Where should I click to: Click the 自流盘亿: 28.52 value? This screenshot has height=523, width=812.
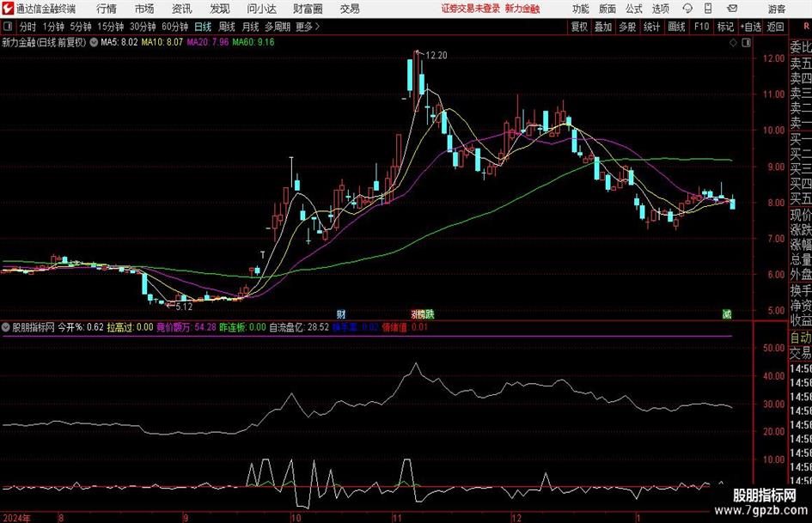click(299, 327)
